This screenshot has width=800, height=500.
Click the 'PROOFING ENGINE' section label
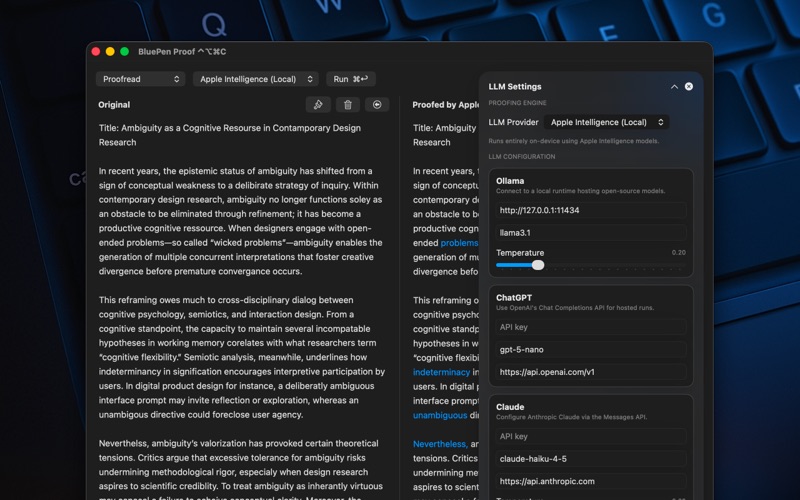517,103
